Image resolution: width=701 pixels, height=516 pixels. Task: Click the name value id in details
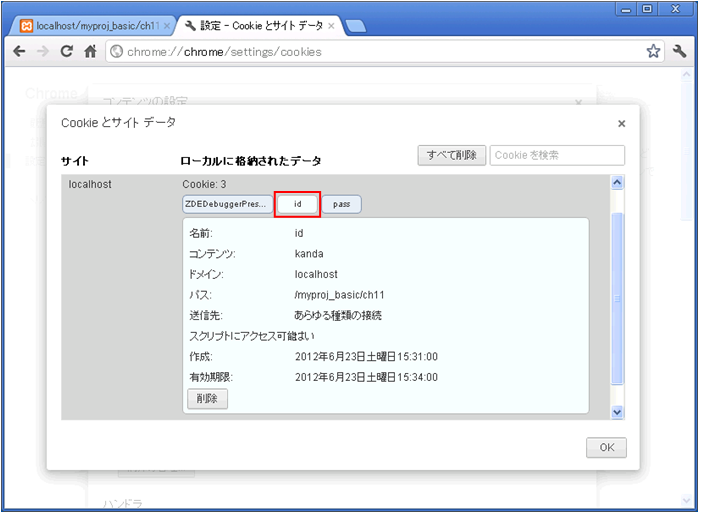coord(299,233)
